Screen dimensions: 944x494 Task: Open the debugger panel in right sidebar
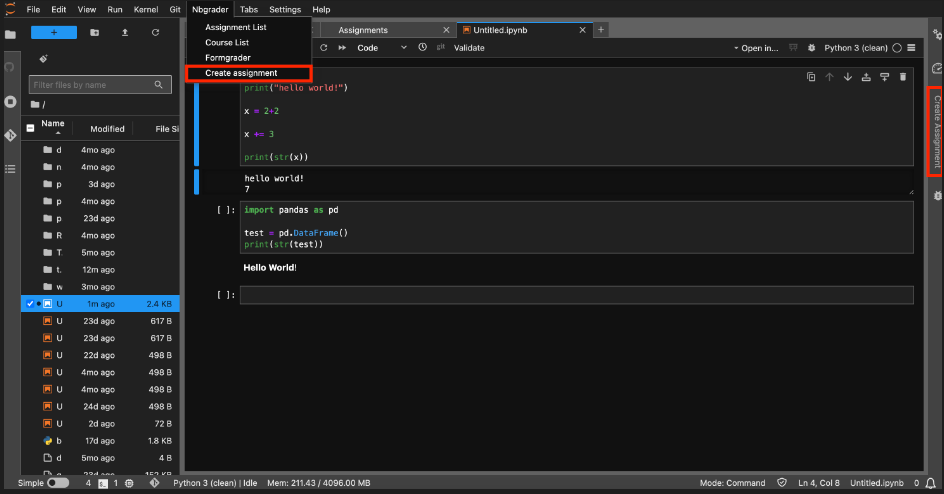tap(937, 196)
